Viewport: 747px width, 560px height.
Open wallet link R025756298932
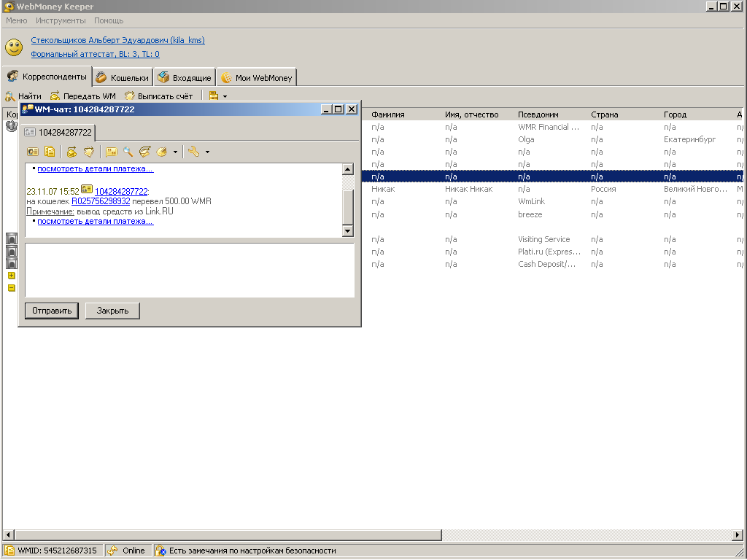101,201
